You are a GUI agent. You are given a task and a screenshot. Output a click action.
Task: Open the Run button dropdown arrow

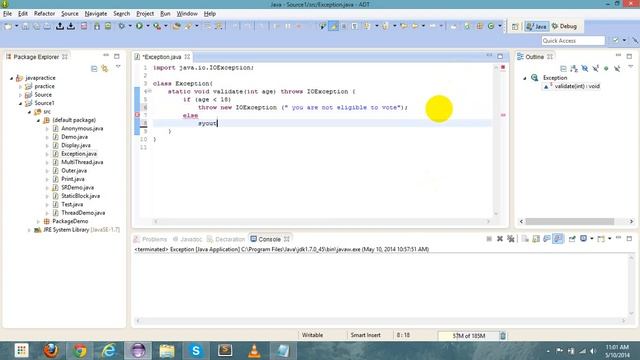pos(148,26)
